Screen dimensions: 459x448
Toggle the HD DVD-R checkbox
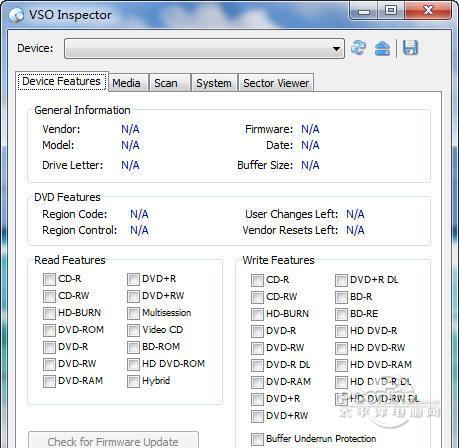pyautogui.click(x=341, y=331)
